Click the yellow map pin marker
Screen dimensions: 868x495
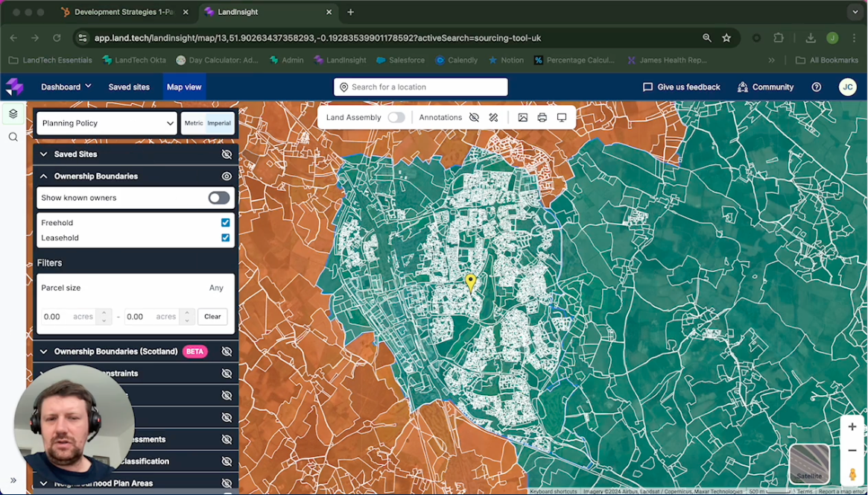tap(471, 283)
